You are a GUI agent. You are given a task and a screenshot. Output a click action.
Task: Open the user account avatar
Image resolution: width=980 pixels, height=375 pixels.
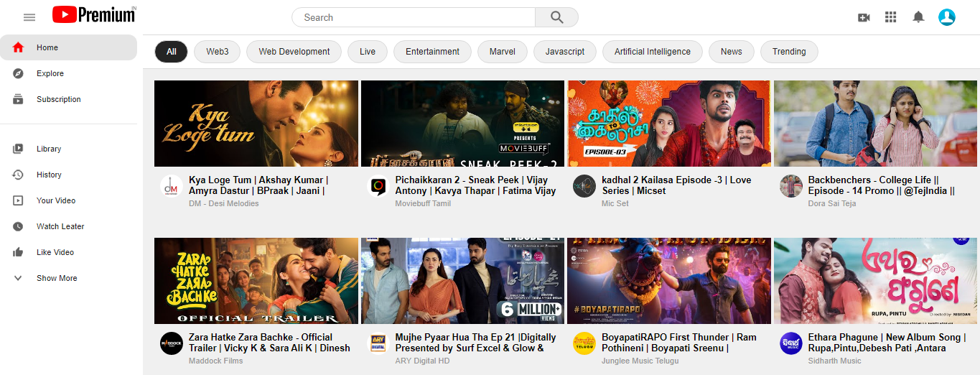(x=947, y=17)
